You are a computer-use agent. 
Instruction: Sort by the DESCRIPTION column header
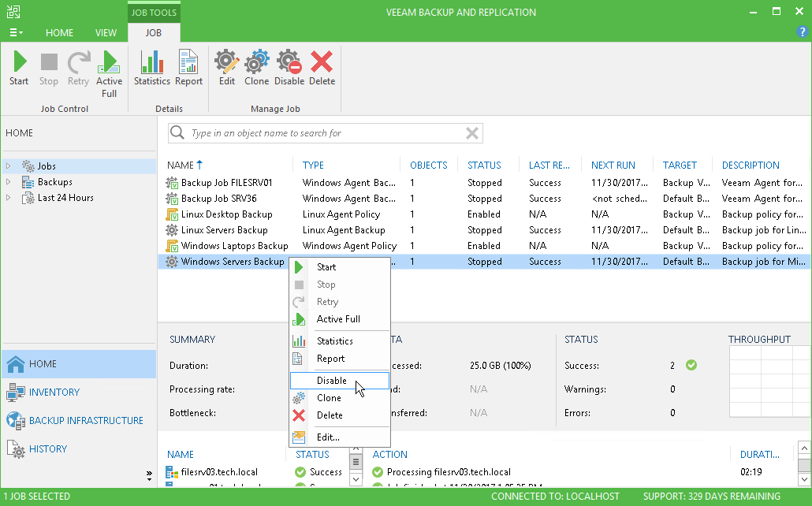751,166
